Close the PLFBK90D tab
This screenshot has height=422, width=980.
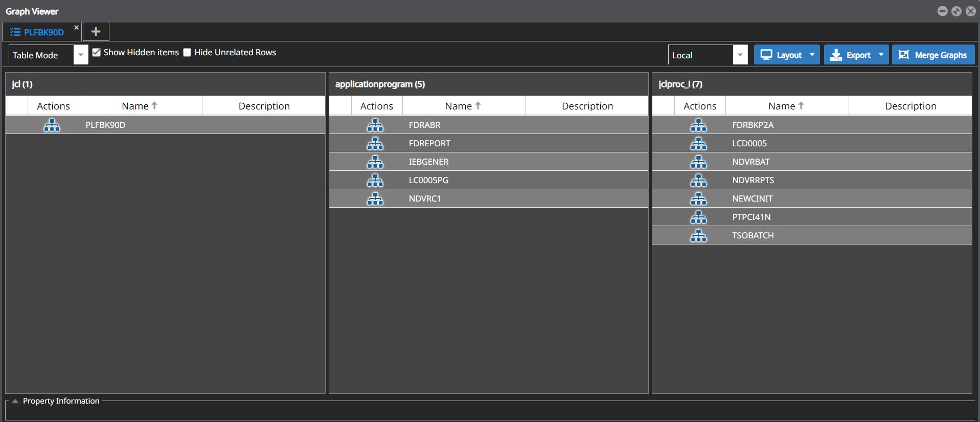click(76, 28)
